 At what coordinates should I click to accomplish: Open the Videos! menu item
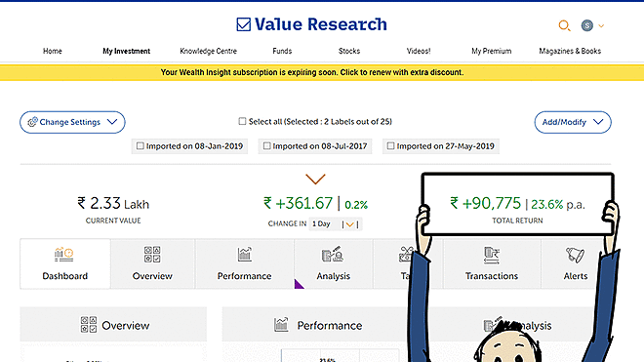pyautogui.click(x=419, y=51)
